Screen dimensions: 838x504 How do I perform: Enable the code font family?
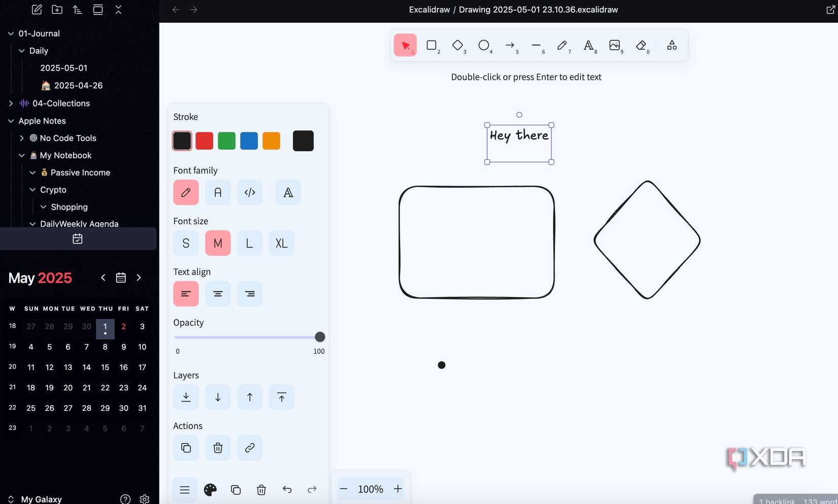249,192
